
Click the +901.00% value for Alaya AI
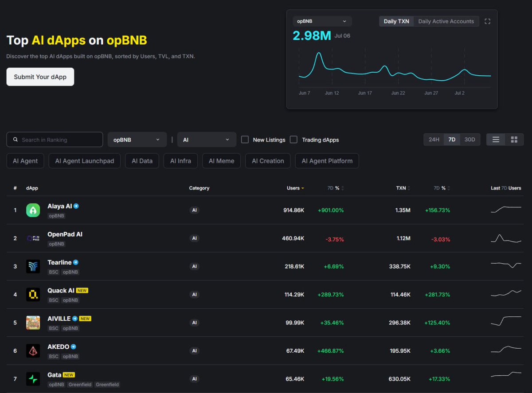[x=331, y=210]
